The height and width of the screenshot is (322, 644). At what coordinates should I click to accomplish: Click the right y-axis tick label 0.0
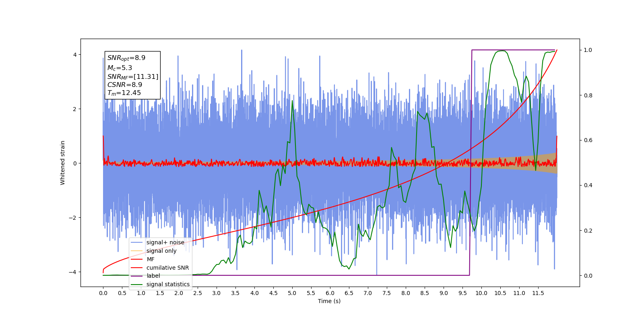[x=588, y=276]
